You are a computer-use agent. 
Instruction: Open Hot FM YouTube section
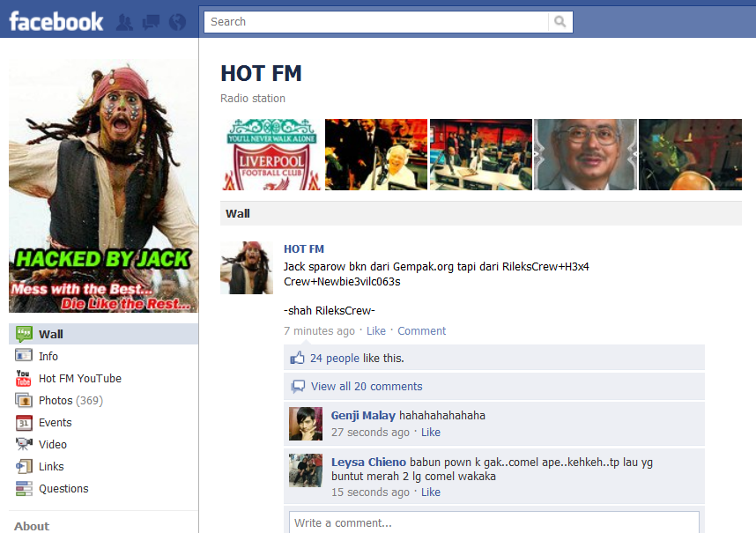tap(80, 378)
